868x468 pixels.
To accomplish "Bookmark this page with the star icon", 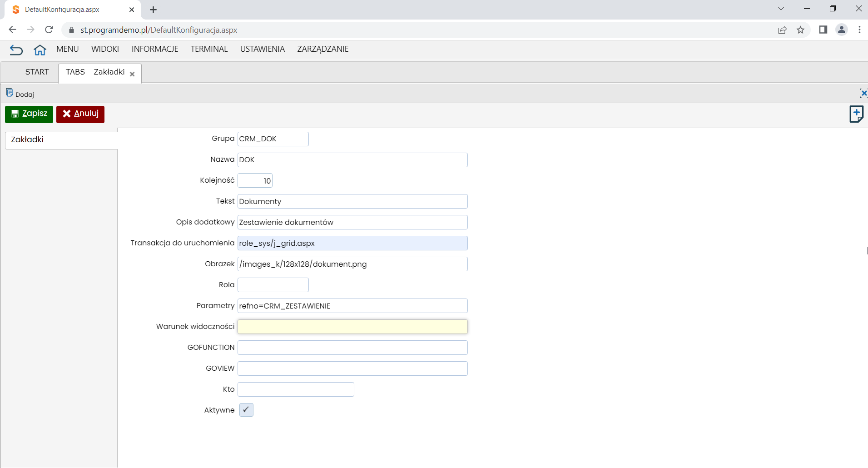I will point(800,30).
